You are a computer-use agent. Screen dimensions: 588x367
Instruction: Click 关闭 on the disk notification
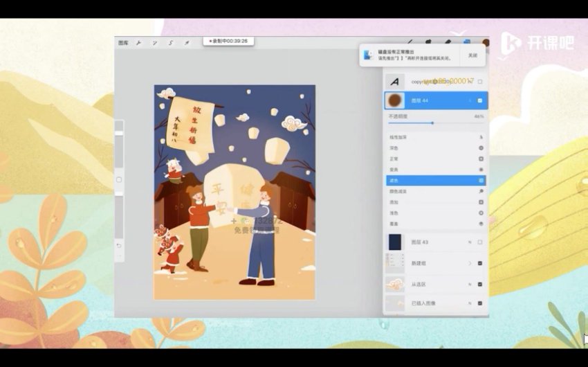pos(472,55)
